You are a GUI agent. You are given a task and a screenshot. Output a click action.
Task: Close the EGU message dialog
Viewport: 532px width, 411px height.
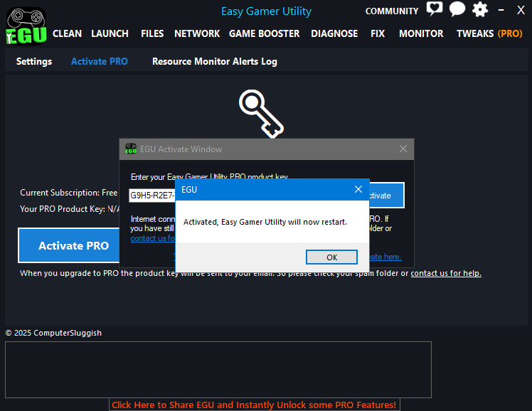pyautogui.click(x=358, y=189)
